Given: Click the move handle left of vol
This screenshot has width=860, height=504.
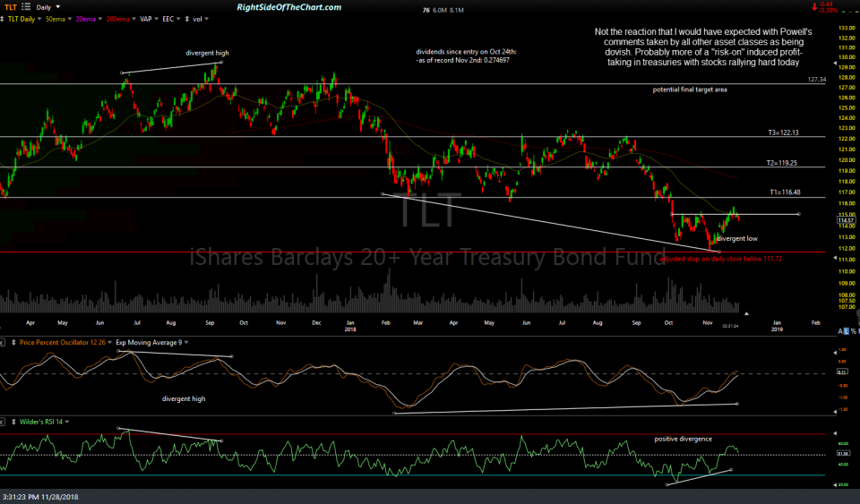Looking at the screenshot, I should coord(187,19).
